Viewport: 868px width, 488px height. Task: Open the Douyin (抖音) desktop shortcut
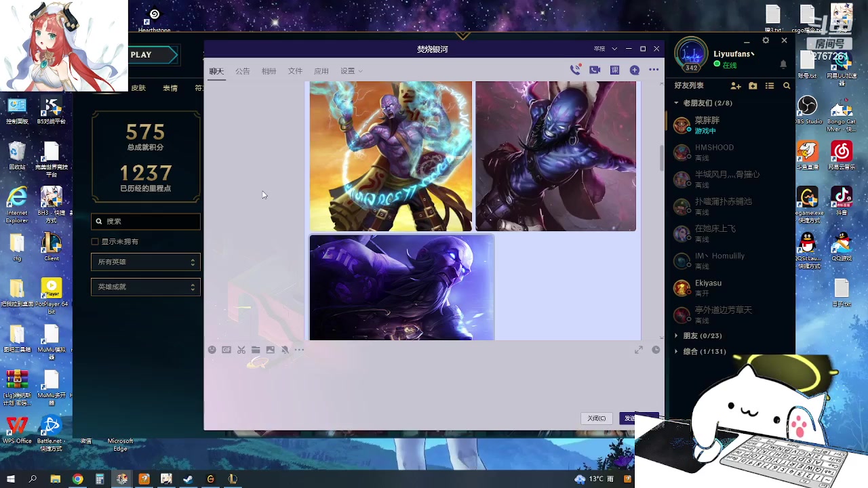842,203
